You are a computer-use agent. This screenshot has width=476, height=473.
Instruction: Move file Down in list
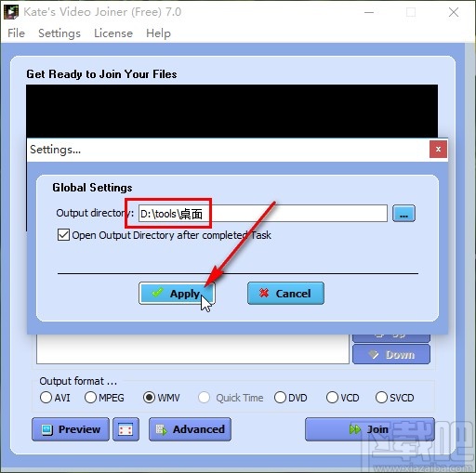pos(391,354)
